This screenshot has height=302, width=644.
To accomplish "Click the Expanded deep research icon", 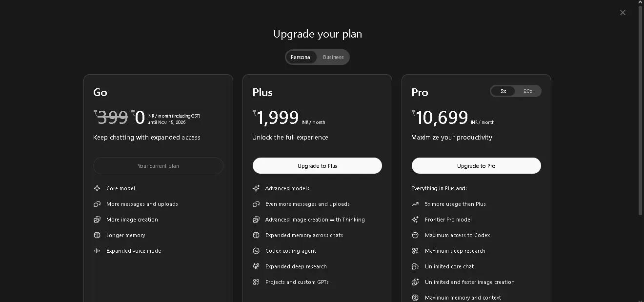I will point(256,266).
